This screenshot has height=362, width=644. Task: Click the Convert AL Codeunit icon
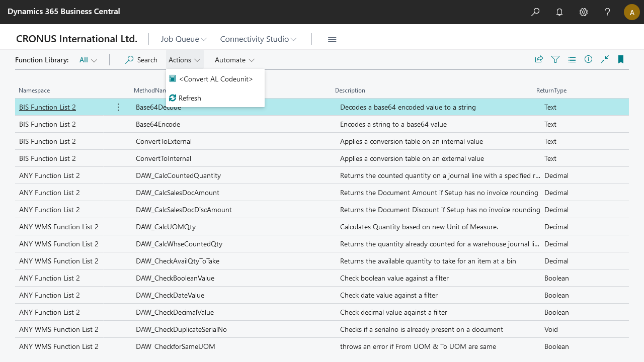click(x=173, y=79)
